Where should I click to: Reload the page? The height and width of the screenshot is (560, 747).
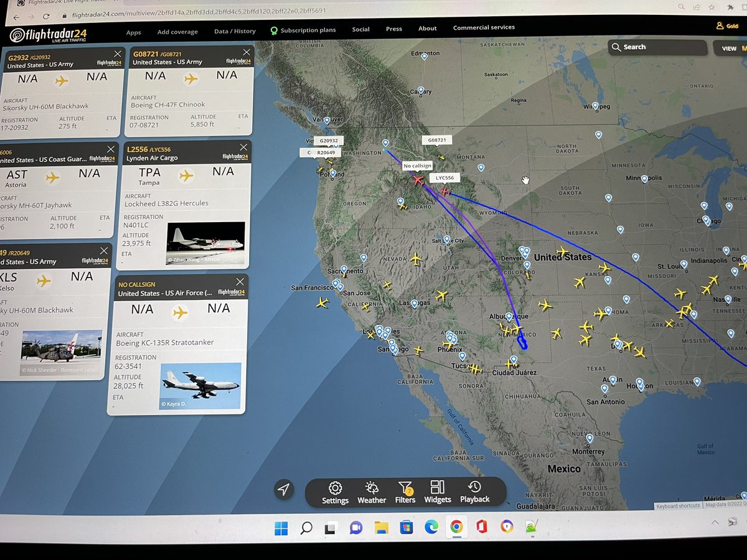pyautogui.click(x=47, y=16)
